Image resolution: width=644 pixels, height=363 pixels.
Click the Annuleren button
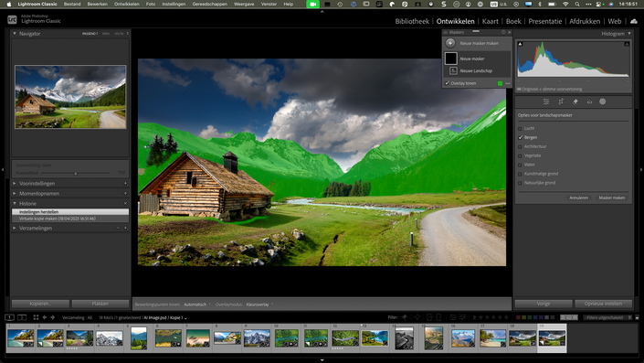(578, 198)
